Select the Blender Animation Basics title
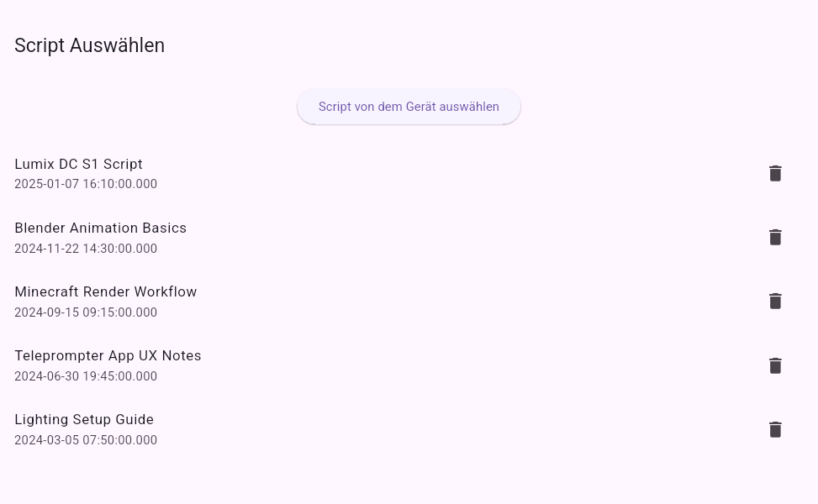This screenshot has height=504, width=818. click(x=100, y=228)
